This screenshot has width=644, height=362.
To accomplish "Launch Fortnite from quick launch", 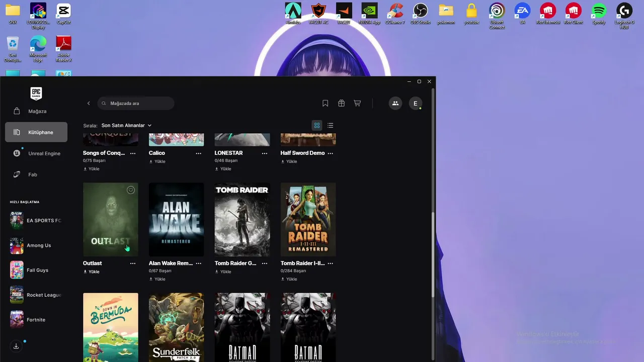I will (36, 320).
